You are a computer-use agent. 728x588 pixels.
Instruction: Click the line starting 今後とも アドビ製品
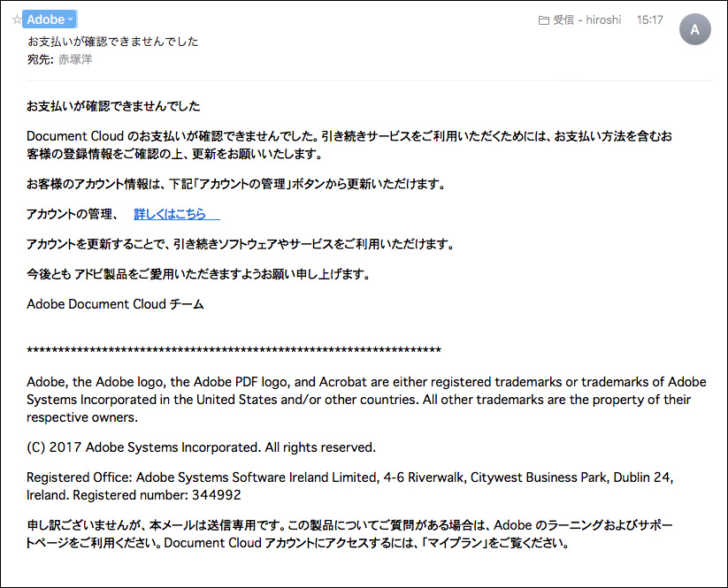[198, 274]
